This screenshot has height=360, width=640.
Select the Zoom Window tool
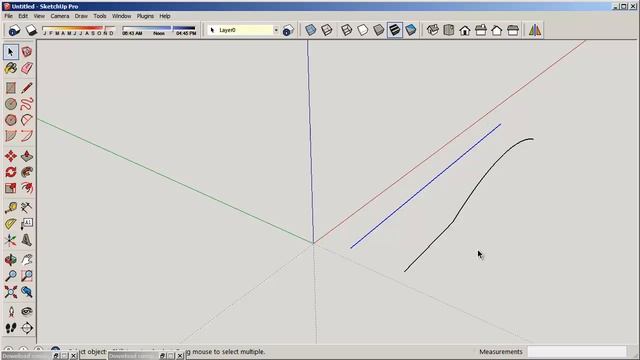pos(27,276)
